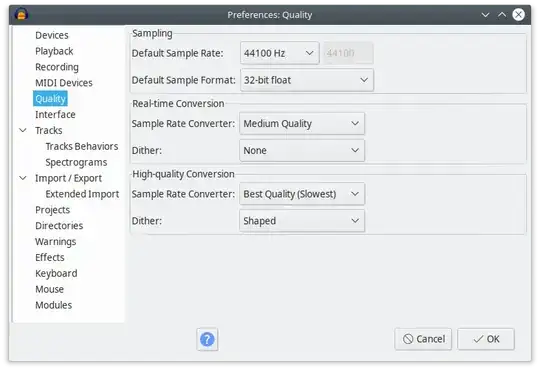Open High-quality Conversion Dither dropdown showing Shaped
Viewport: 540px width, 370px height.
coord(302,221)
